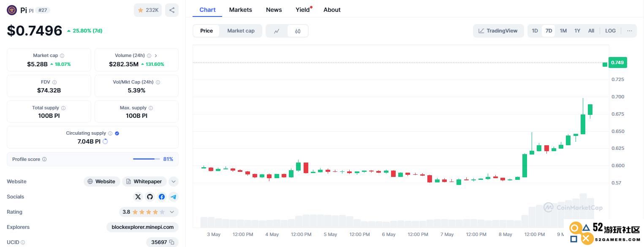Expand more website links chevron
644x247 pixels.
click(174, 182)
